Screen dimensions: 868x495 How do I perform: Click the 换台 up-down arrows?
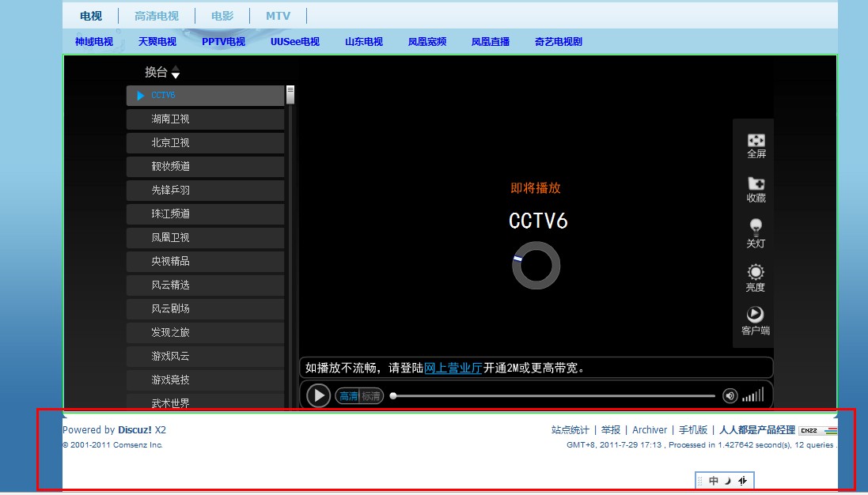click(176, 73)
